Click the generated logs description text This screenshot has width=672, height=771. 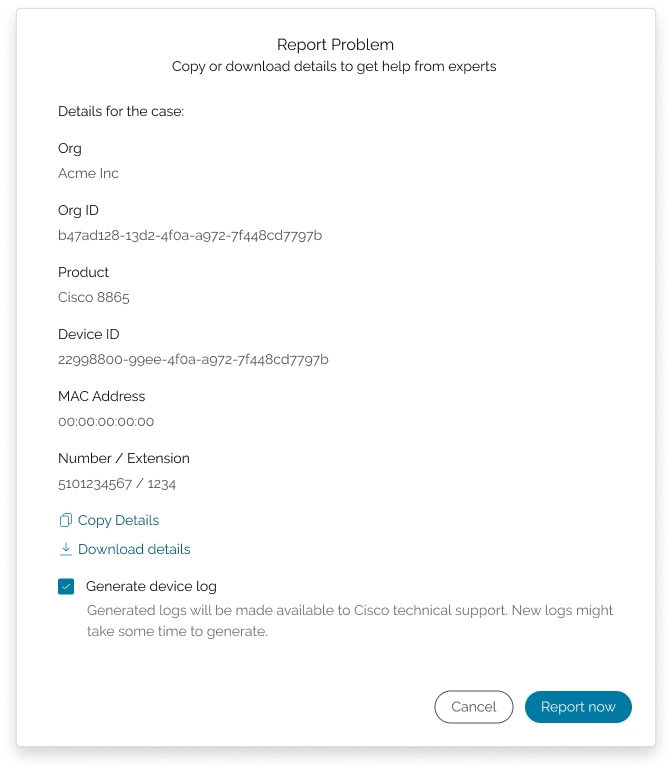(x=350, y=621)
